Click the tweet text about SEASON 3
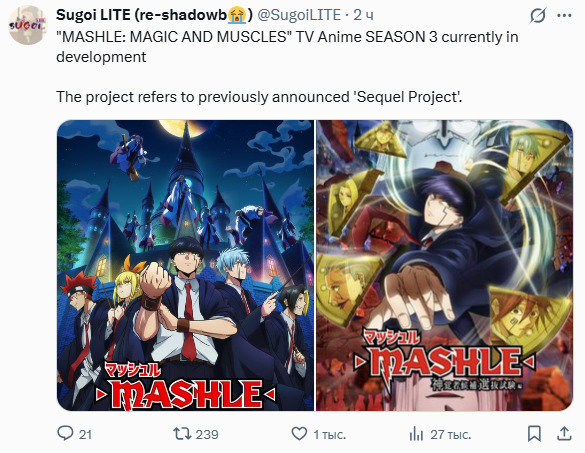This screenshot has height=453, width=585. tap(287, 47)
